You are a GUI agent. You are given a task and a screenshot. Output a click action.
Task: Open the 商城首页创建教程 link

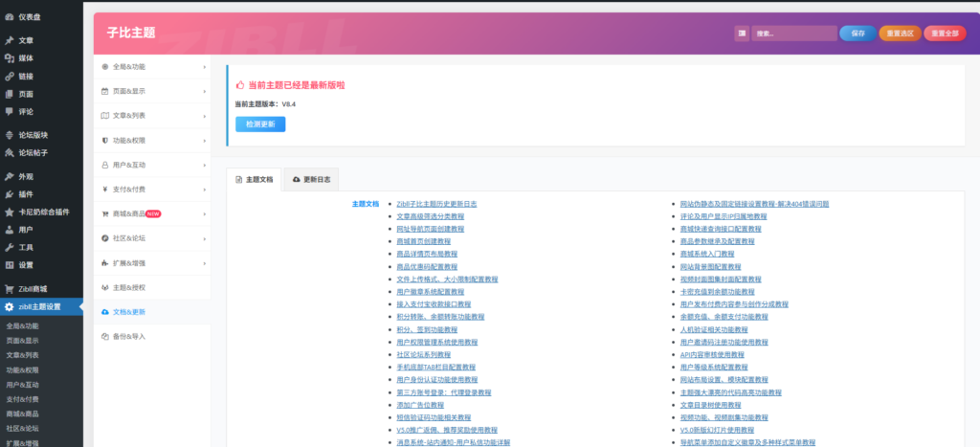[424, 241]
